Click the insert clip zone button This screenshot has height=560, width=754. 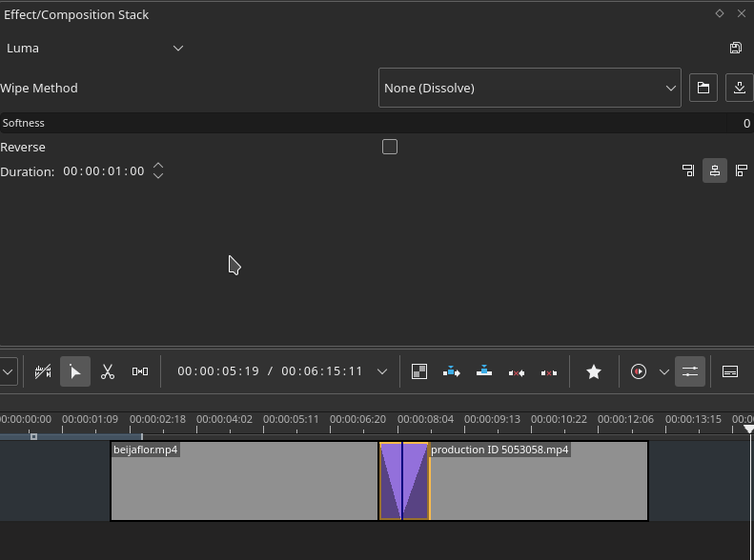tap(452, 371)
